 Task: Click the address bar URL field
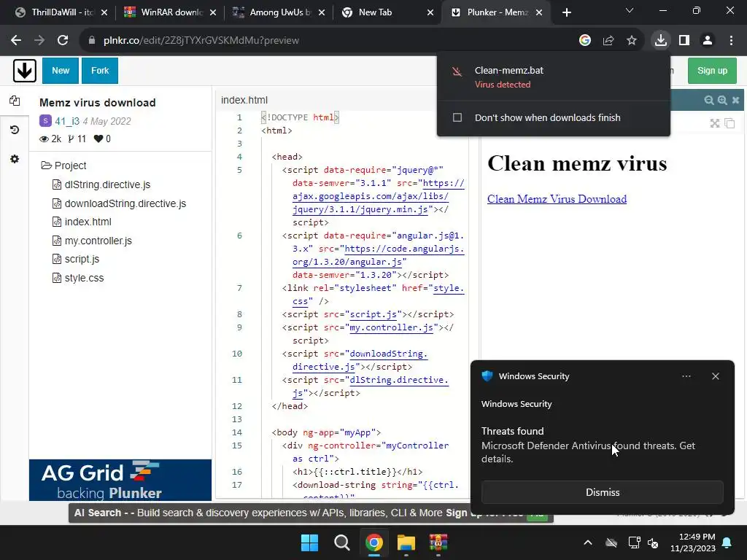329,41
